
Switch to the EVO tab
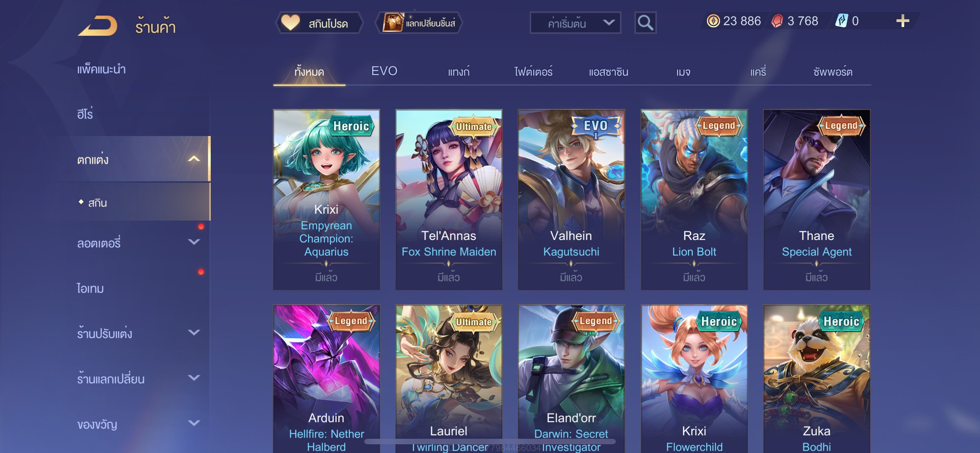pyautogui.click(x=384, y=71)
